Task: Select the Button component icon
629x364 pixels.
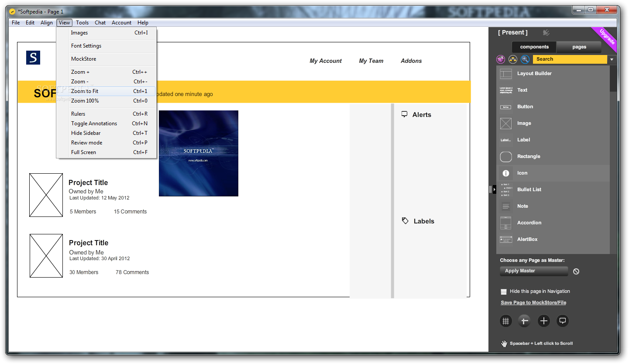Action: coord(506,106)
